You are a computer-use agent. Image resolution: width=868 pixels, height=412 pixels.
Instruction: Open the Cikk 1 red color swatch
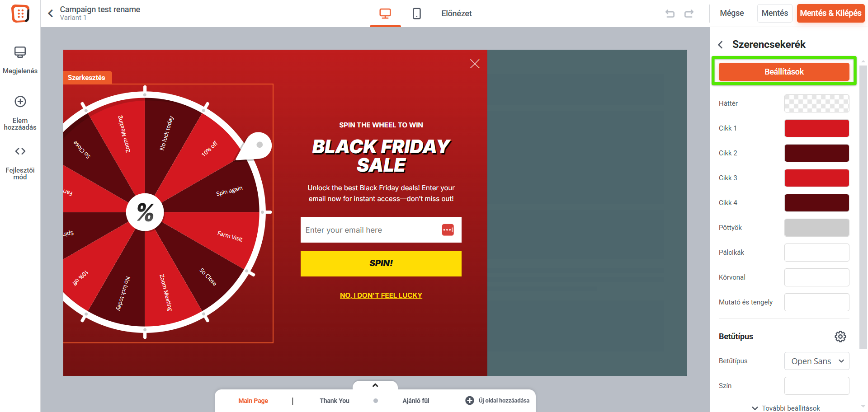pyautogui.click(x=816, y=128)
